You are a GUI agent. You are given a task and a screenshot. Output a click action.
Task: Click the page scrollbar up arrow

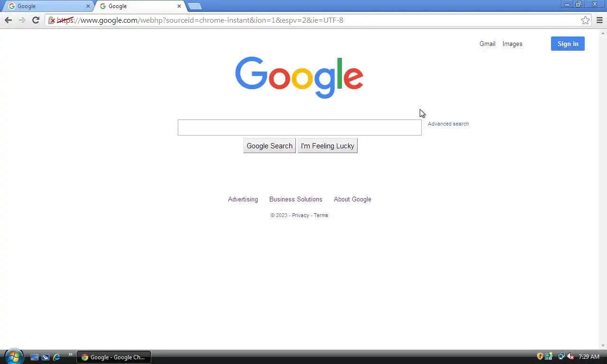[603, 32]
